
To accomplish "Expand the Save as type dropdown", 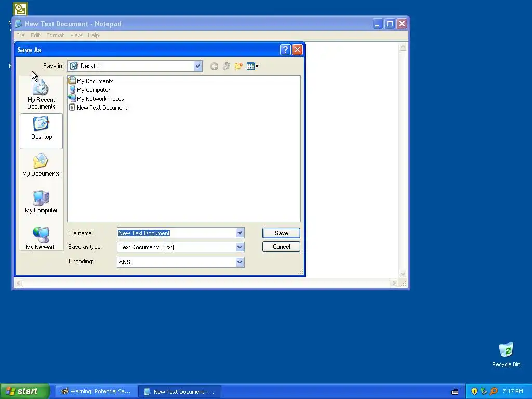I will coord(240,247).
